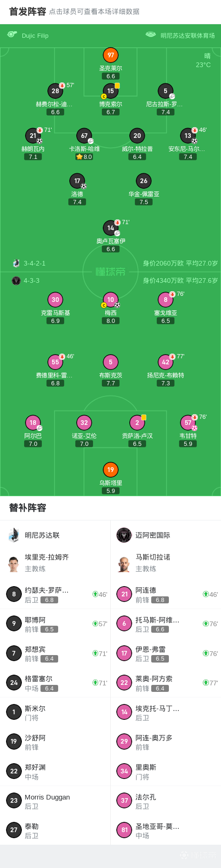The image size is (221, 868).
Task: Select substitute 6 托马斯-阿维 entry
Action: point(166,624)
